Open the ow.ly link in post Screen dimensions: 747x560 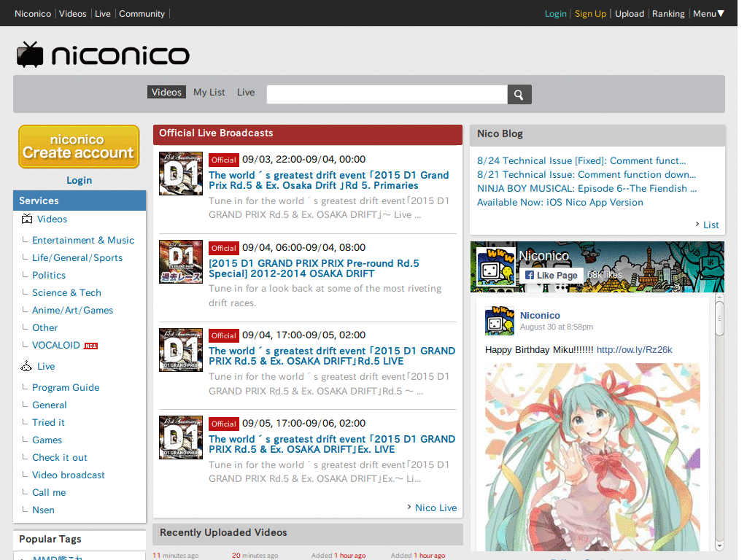(x=634, y=350)
